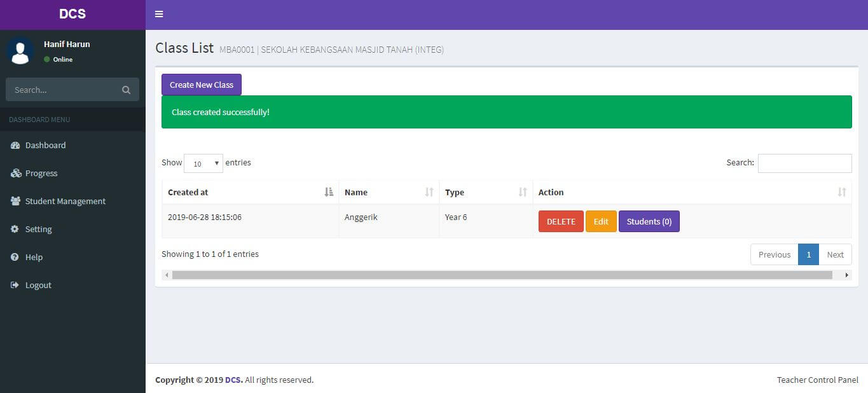Click the DCS link in footer
The width and height of the screenshot is (868, 393).
point(233,380)
